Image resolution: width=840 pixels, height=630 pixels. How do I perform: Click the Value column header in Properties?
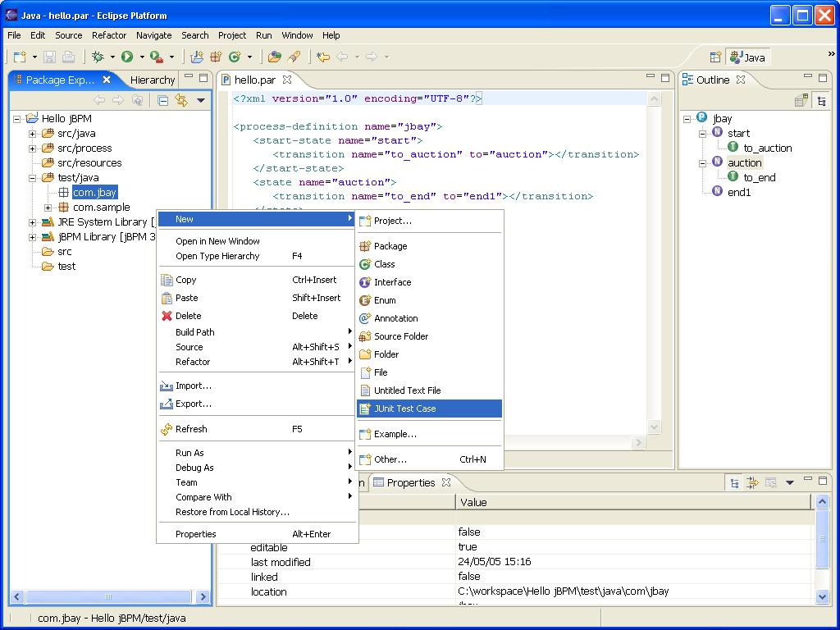pyautogui.click(x=634, y=503)
